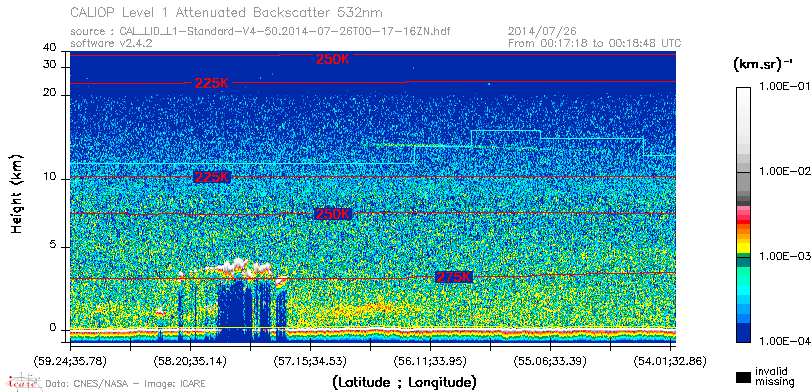Click the "(57.15;34.53)" axis label
This screenshot has width=811, height=392.
tap(310, 360)
